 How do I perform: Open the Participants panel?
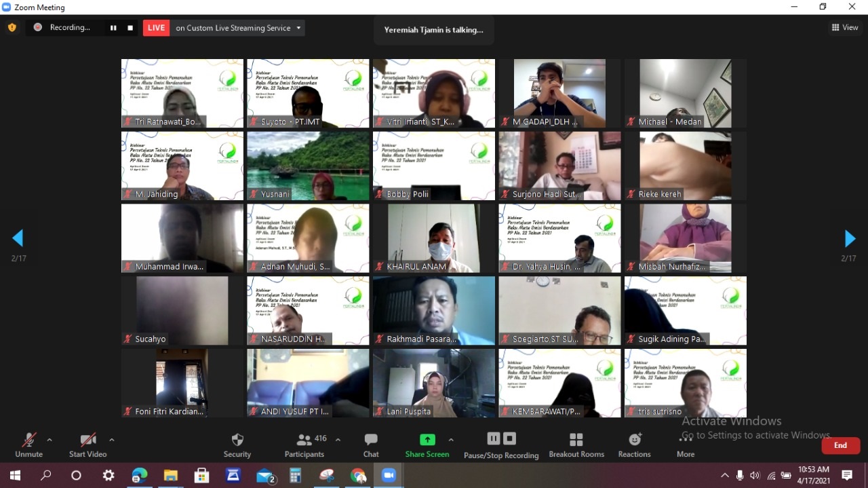point(304,440)
